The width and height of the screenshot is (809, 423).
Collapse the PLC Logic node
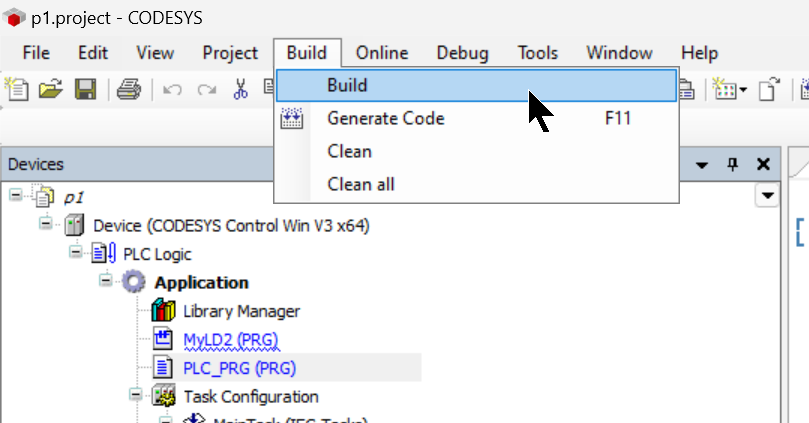76,252
